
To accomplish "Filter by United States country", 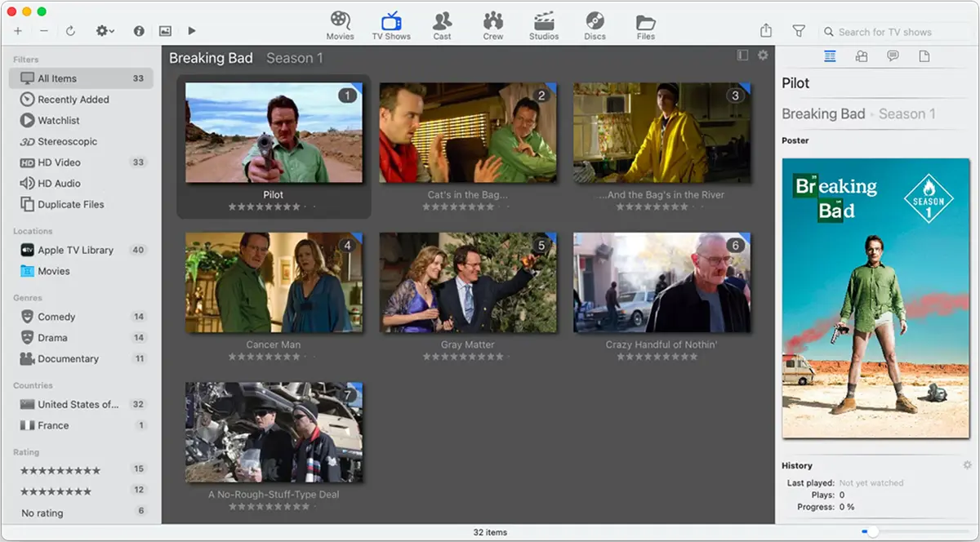I will click(x=81, y=404).
